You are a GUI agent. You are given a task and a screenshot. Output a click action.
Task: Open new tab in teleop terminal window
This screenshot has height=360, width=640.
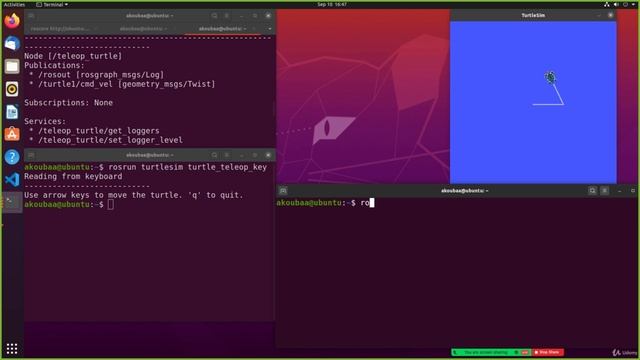pyautogui.click(x=31, y=155)
